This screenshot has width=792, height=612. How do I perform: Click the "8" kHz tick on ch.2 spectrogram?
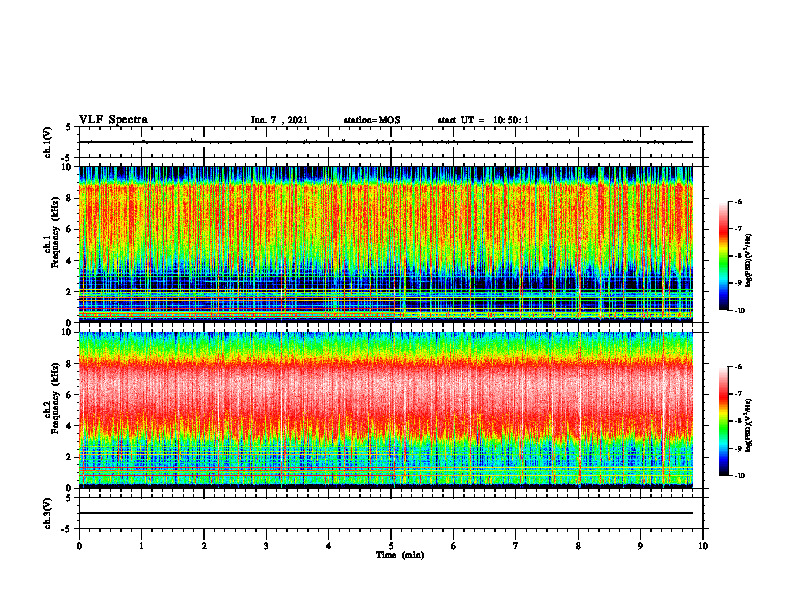click(x=70, y=364)
